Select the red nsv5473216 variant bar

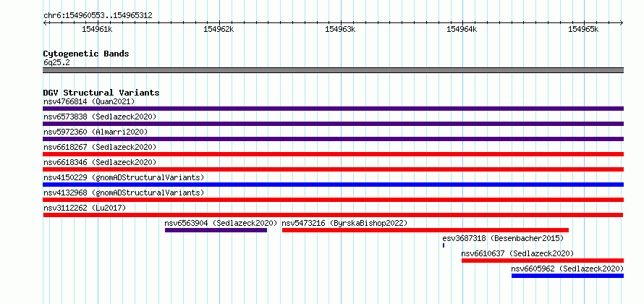click(x=425, y=230)
